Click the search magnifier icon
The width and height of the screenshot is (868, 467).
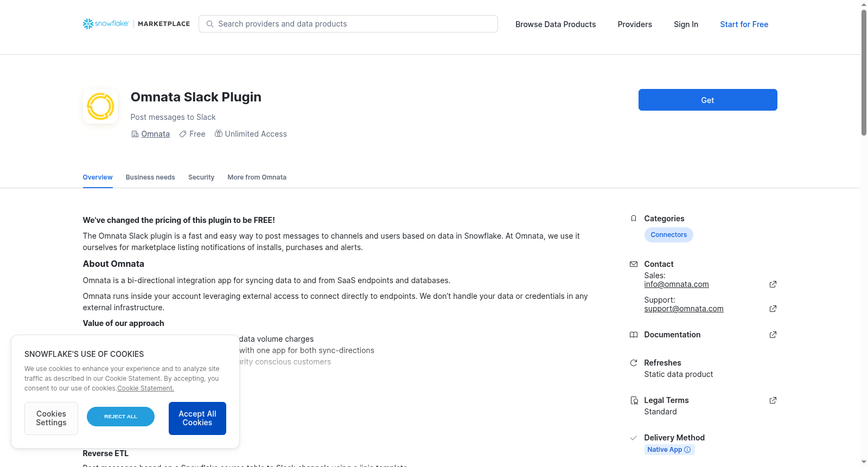tap(210, 24)
